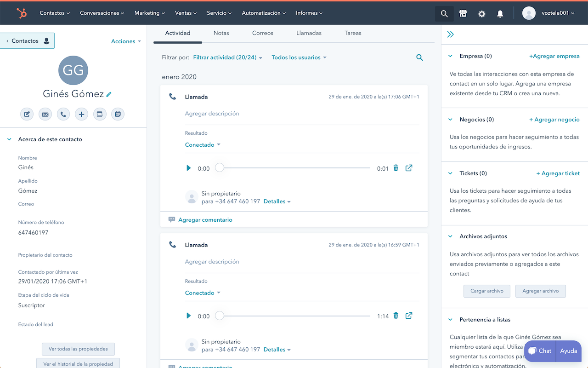Open the Automatización navigation menu
Screen dimensions: 588x368
264,13
